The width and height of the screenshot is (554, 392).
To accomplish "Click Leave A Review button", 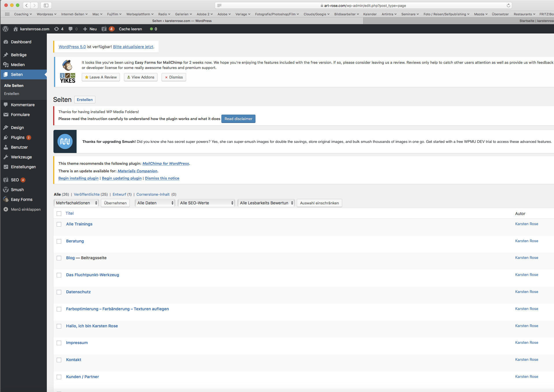I will (x=101, y=77).
